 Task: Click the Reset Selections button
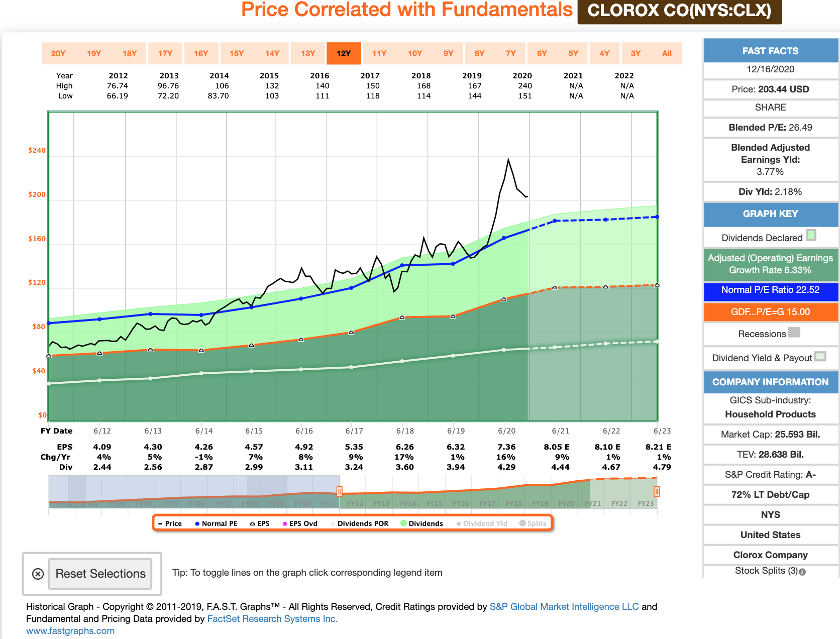[100, 574]
